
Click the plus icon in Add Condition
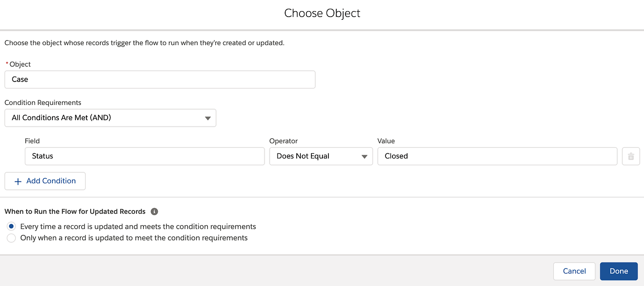click(18, 181)
